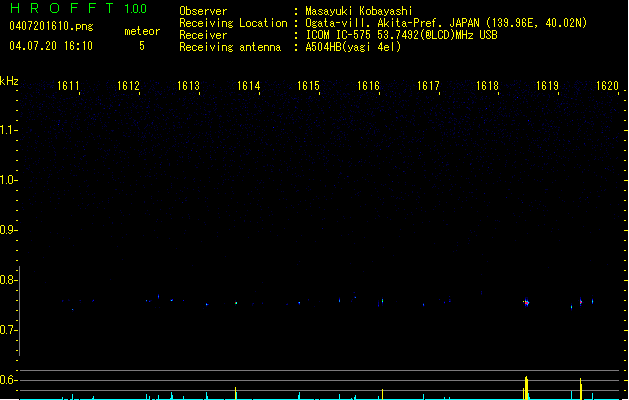629x400 pixels.
Task: Click the HROFFT 1.0.0 title text
Action: (79, 8)
